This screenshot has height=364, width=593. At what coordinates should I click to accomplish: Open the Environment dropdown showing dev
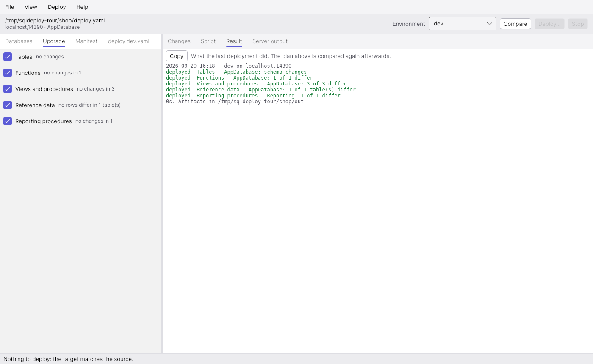pos(463,24)
